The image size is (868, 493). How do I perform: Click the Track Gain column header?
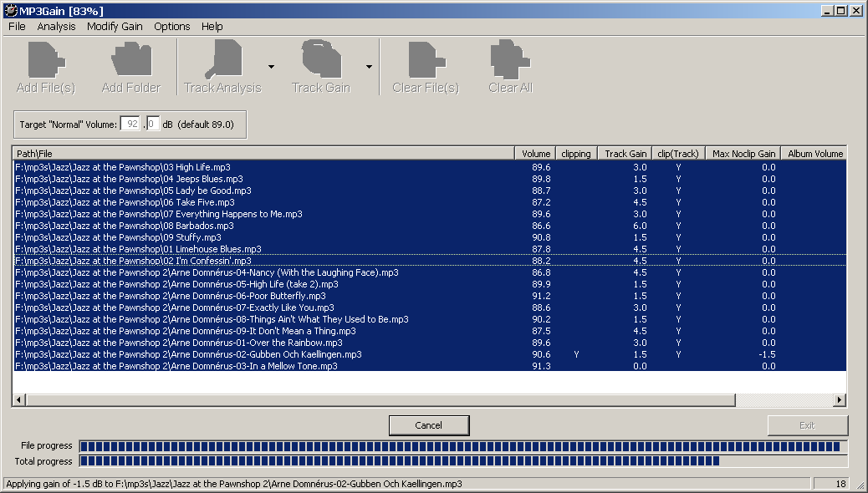click(625, 153)
